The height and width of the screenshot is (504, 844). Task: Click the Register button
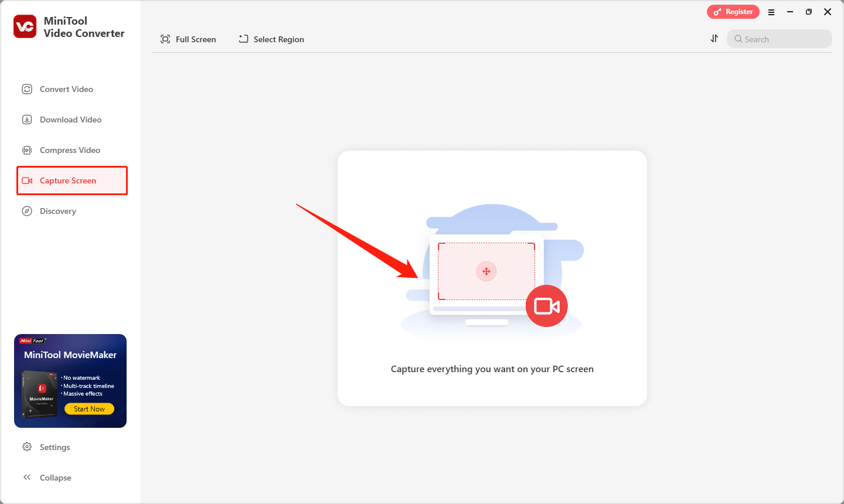click(x=733, y=12)
